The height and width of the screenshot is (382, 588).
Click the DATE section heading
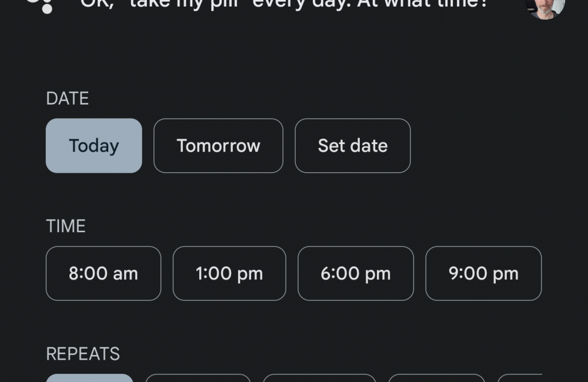(68, 98)
